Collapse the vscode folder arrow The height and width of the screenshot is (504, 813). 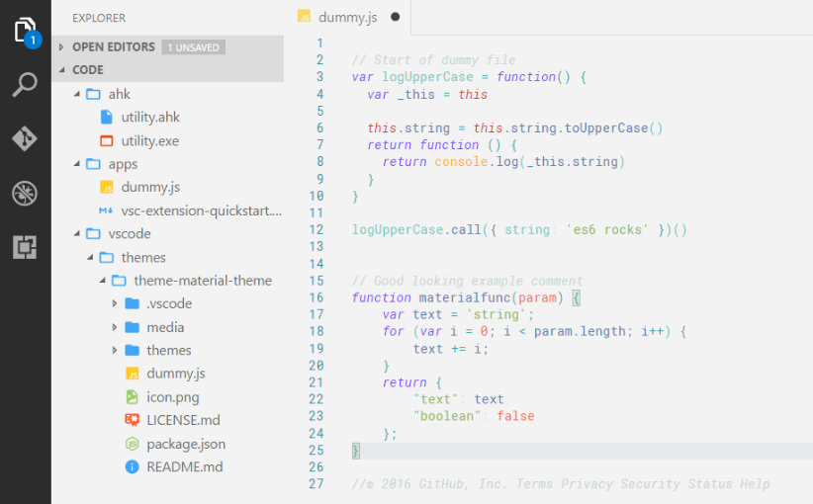(x=77, y=233)
